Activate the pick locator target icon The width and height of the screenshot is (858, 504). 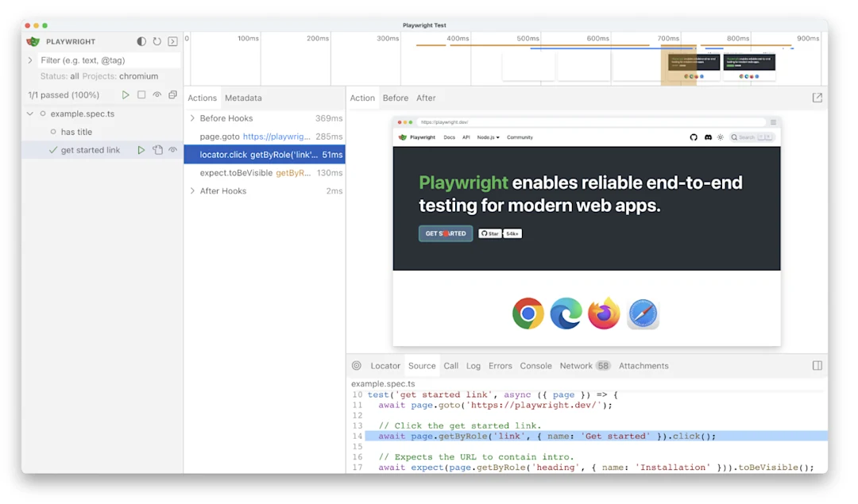coord(356,366)
